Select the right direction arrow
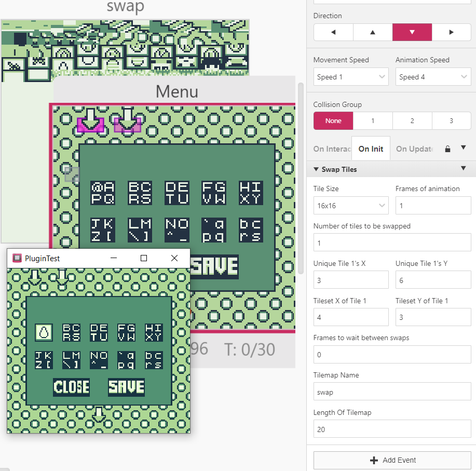The height and width of the screenshot is (471, 476). point(451,32)
